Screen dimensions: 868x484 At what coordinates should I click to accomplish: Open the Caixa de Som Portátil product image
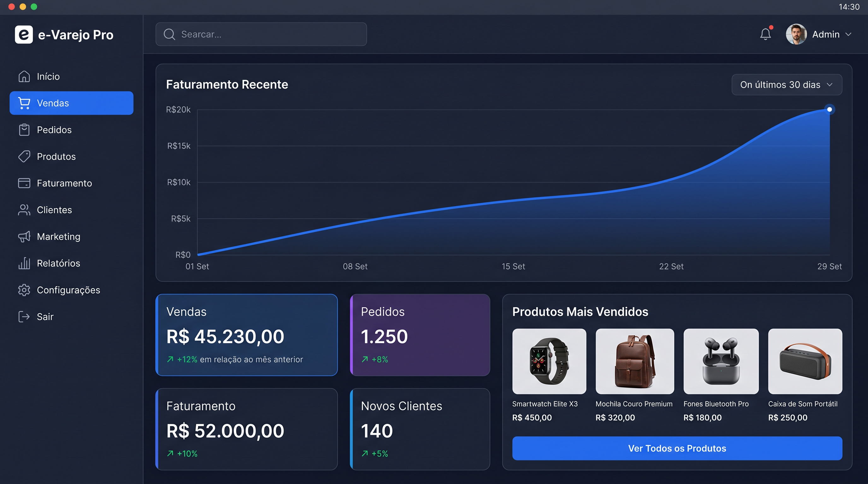pos(805,361)
